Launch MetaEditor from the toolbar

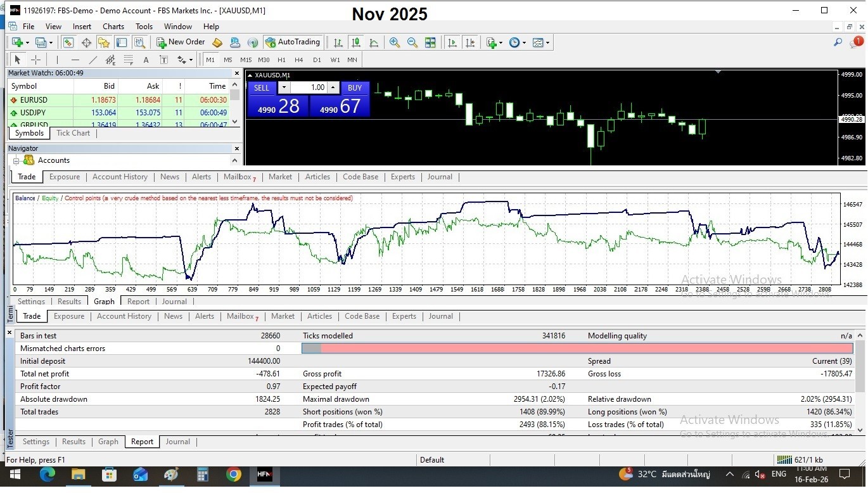click(217, 42)
